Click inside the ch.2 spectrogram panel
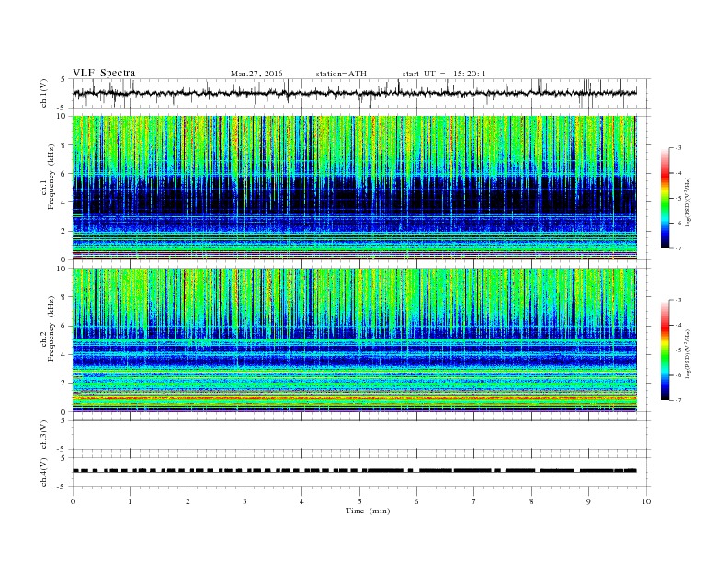Screen dimensions: 728x563 (355, 340)
